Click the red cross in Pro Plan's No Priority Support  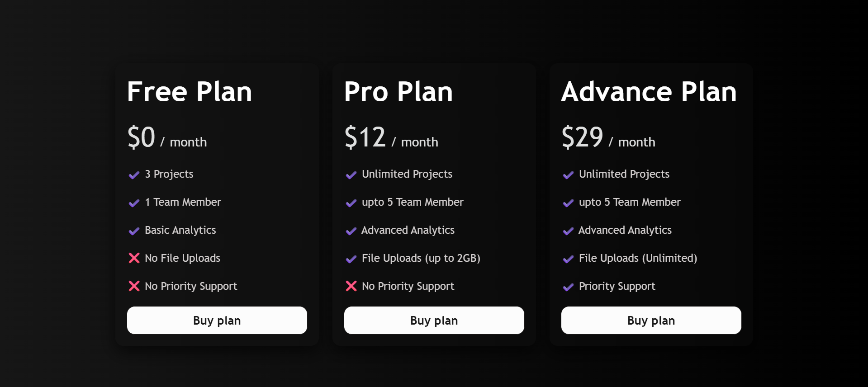click(351, 286)
